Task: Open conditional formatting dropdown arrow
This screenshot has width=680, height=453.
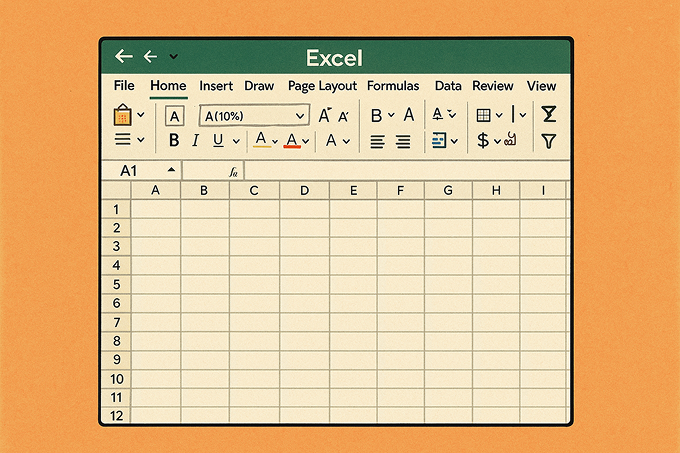Action: [454, 141]
